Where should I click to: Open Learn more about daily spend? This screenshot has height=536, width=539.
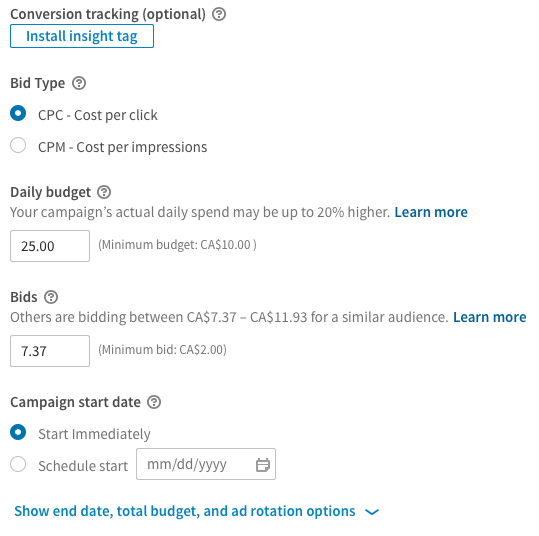tap(431, 212)
